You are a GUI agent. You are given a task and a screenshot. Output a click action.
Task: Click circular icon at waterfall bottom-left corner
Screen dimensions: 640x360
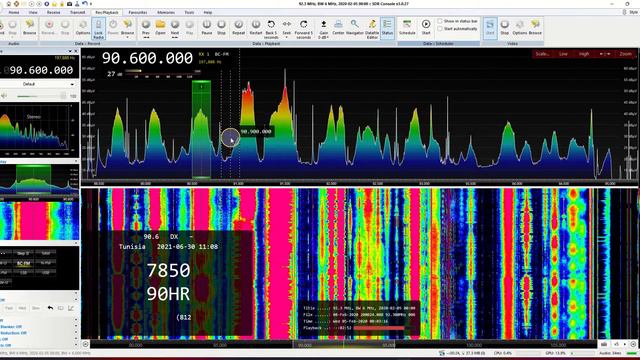tap(85, 344)
